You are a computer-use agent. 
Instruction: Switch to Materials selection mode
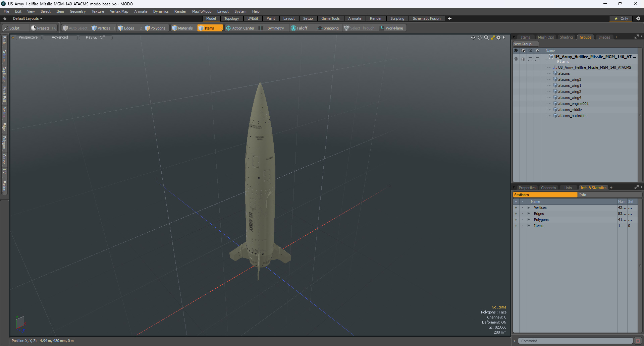tap(183, 28)
